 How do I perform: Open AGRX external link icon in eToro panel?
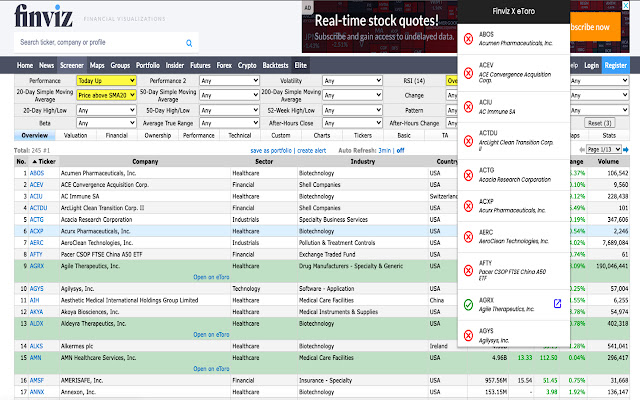coord(557,303)
